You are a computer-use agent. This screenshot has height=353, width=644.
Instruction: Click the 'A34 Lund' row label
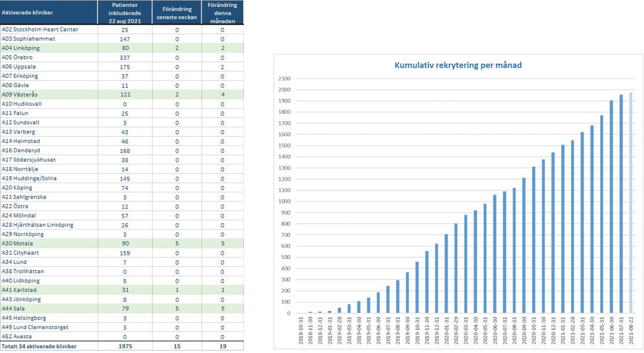point(14,262)
